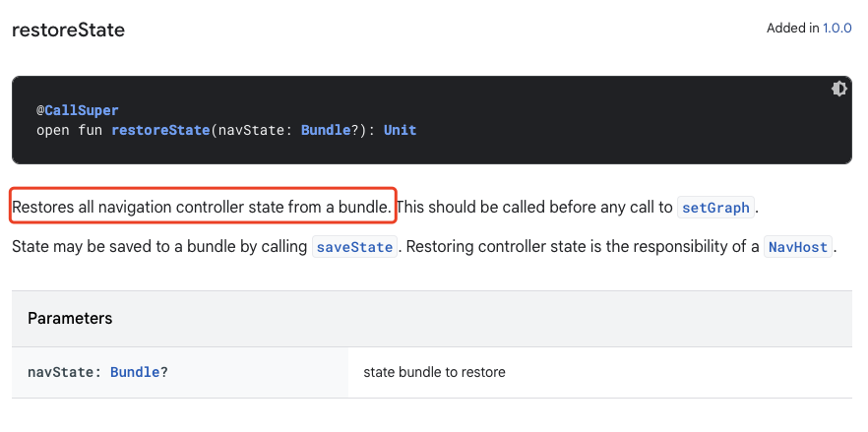
Task: Click the 'Added in' label
Action: [x=793, y=29]
